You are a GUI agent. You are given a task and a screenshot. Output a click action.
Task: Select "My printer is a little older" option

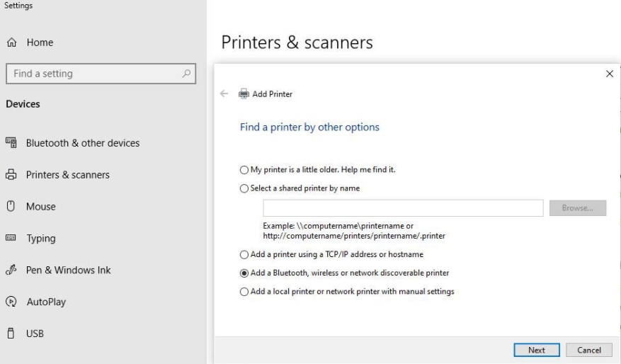pyautogui.click(x=245, y=170)
